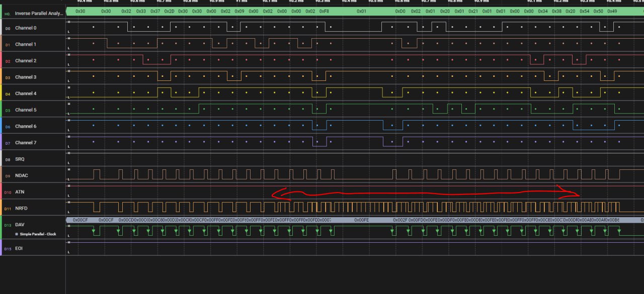Select the Channel 2 row label

pos(26,61)
